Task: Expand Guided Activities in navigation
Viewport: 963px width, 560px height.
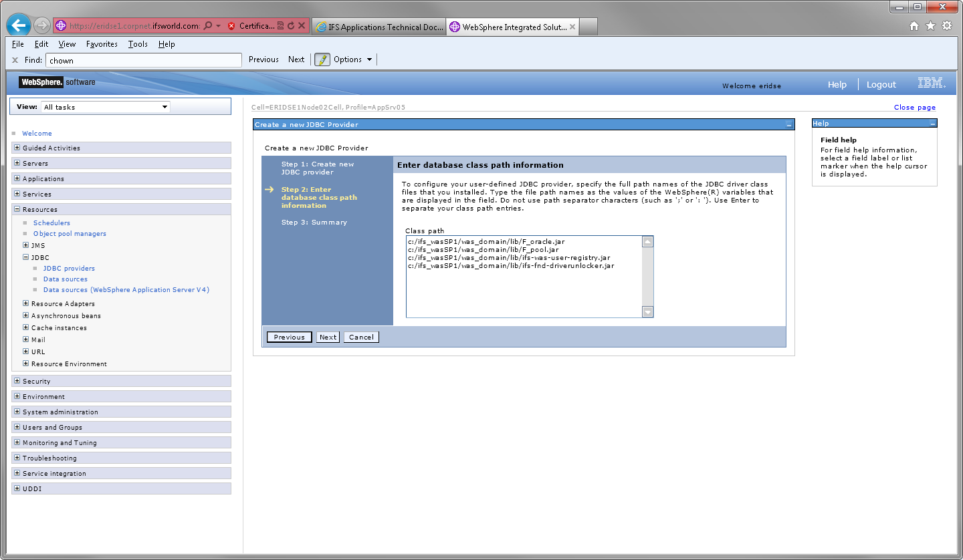Action: [17, 148]
